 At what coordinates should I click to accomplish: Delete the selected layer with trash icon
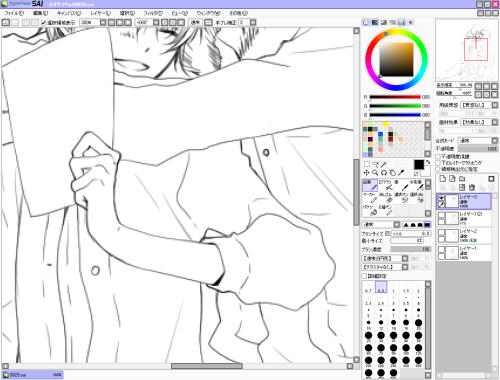click(x=472, y=187)
